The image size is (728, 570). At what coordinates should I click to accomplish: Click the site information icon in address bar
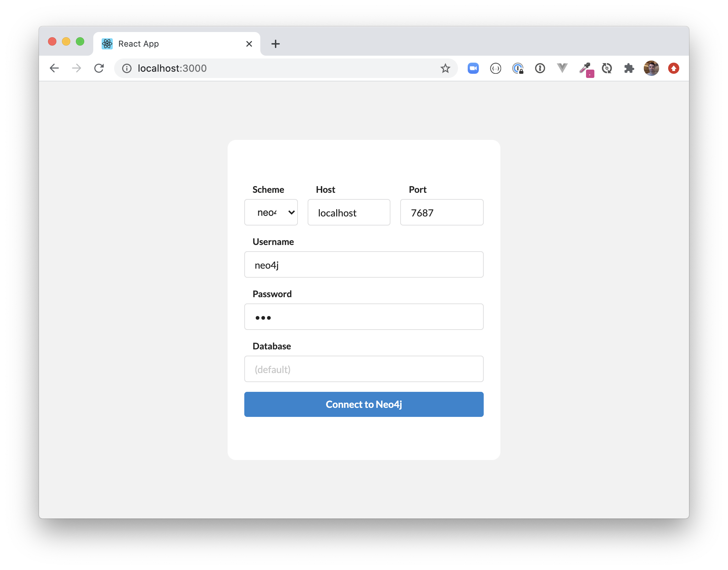(x=126, y=68)
